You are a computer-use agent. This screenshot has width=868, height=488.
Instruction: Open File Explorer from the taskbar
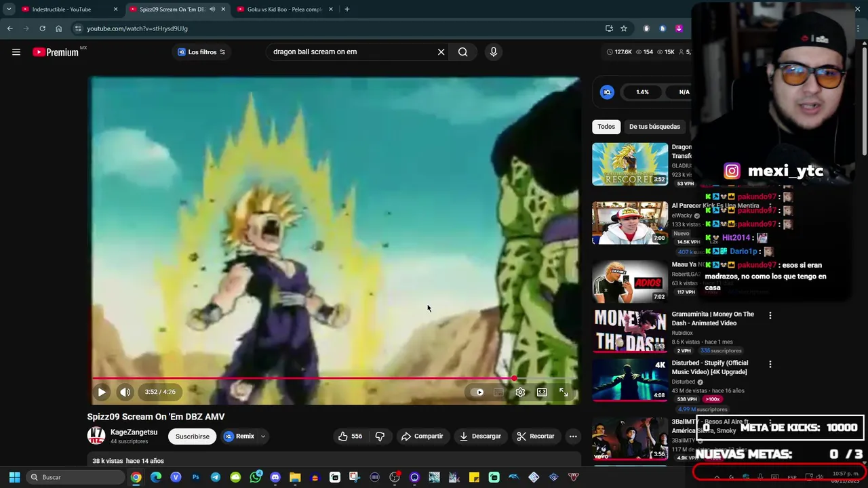[295, 477]
